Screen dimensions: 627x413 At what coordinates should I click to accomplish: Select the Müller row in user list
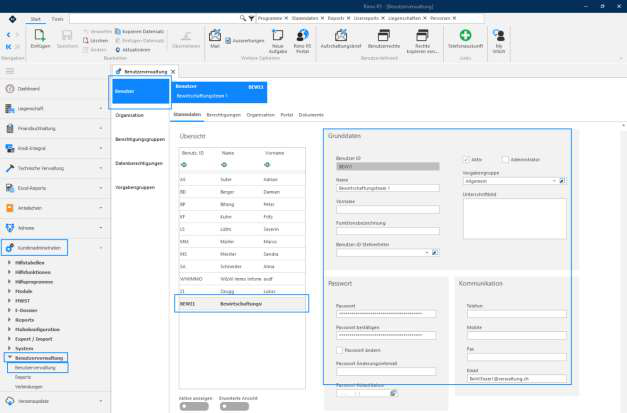coord(242,241)
